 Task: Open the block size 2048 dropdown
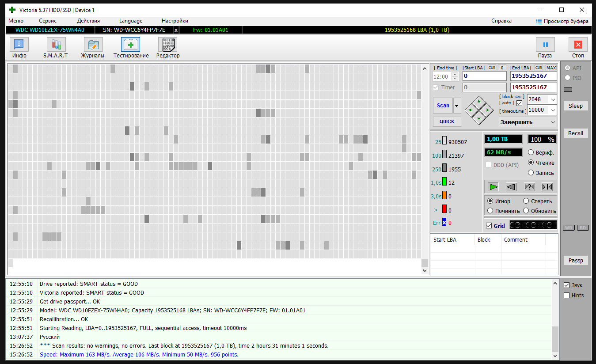(x=553, y=99)
